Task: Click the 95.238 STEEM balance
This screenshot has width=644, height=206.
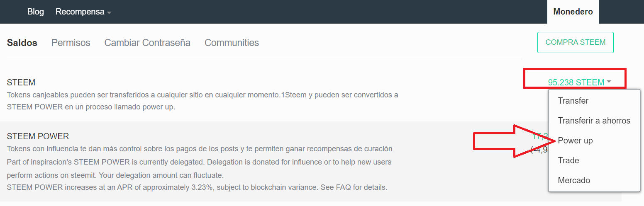Action: click(x=576, y=82)
